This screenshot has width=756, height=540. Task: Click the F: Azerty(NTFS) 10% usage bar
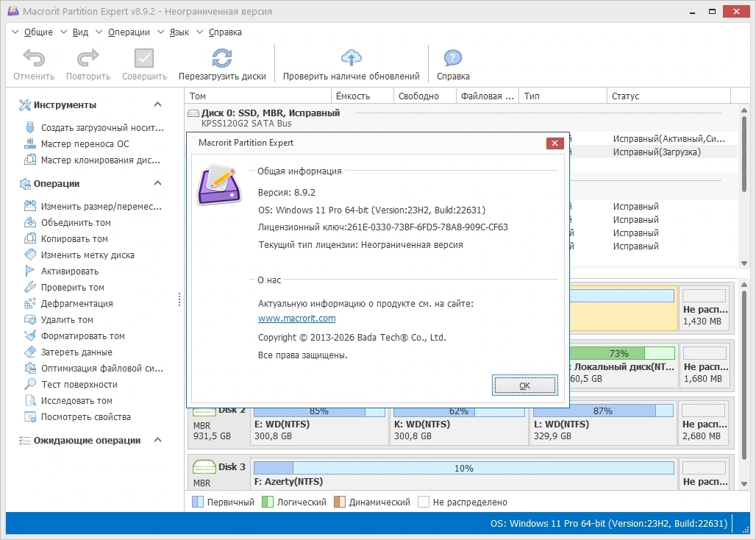464,468
